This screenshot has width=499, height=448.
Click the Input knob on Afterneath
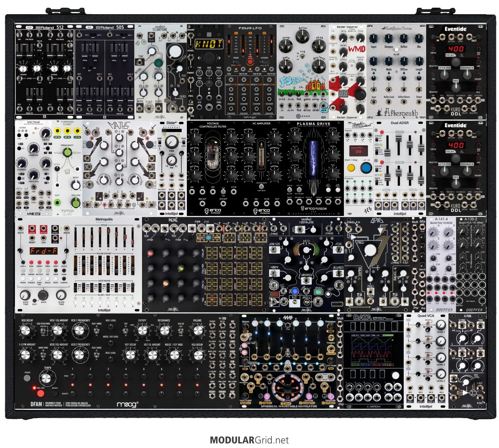(x=374, y=39)
